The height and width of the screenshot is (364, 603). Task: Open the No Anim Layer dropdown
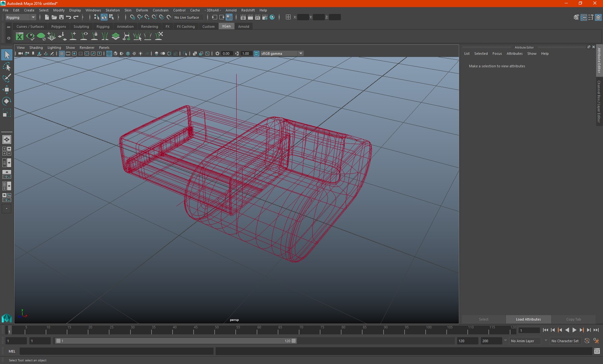[x=546, y=341]
